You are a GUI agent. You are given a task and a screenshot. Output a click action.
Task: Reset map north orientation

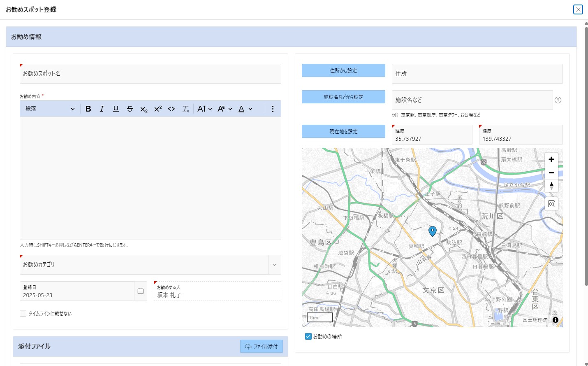click(551, 186)
